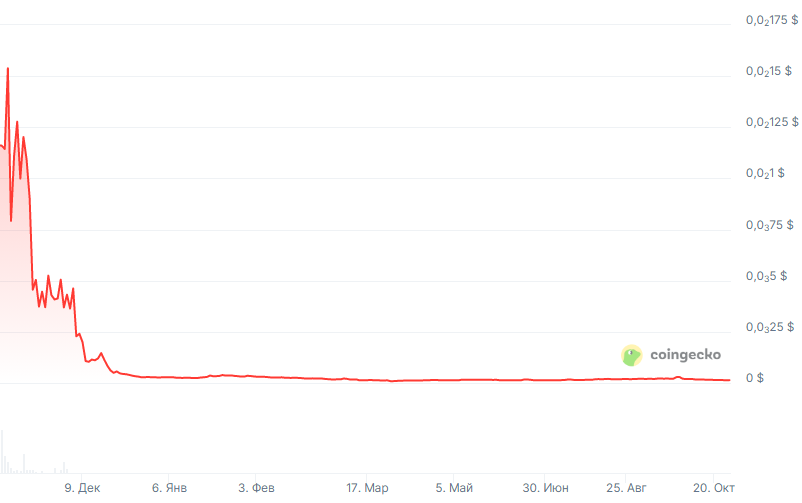Select the 5. Май date label

pos(454,488)
